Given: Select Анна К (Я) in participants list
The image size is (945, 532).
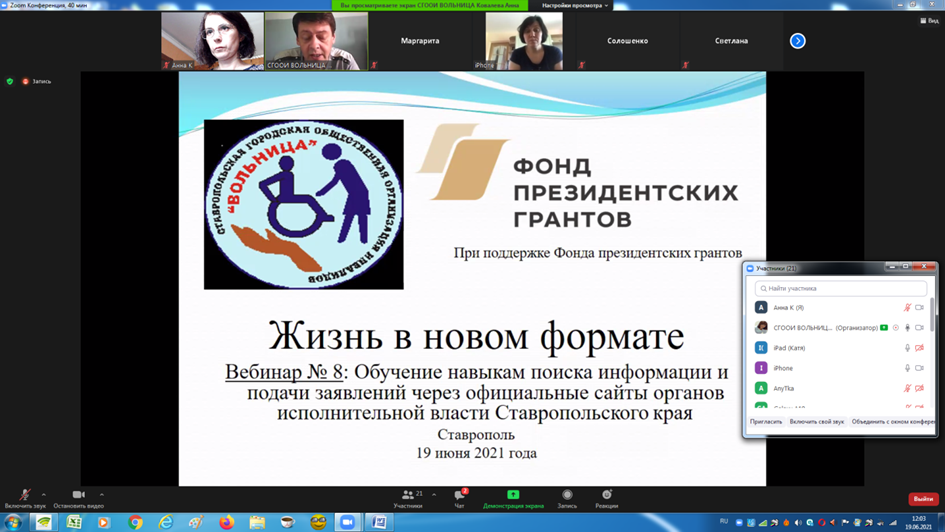Looking at the screenshot, I should (x=840, y=308).
